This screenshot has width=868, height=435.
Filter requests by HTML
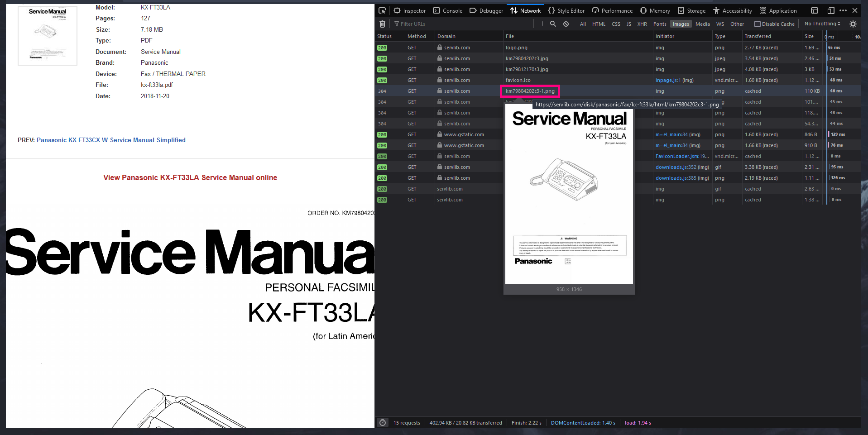coord(599,24)
